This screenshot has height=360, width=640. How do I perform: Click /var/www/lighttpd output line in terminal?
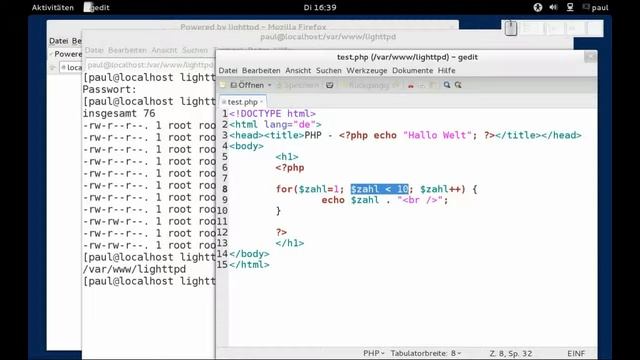tap(134, 269)
